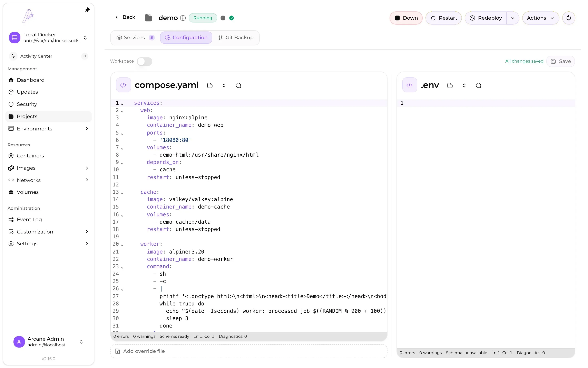The image size is (588, 368).
Task: Click the Restart button
Action: (x=444, y=18)
